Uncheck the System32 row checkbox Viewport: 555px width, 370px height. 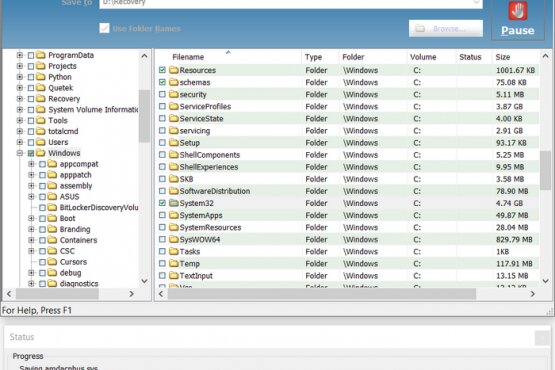[x=162, y=203]
